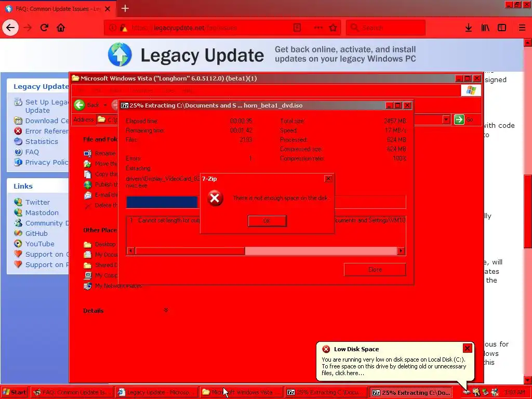This screenshot has height=399, width=532.
Task: Click the taskbar clock showing 3:03 AM
Action: 515,393
